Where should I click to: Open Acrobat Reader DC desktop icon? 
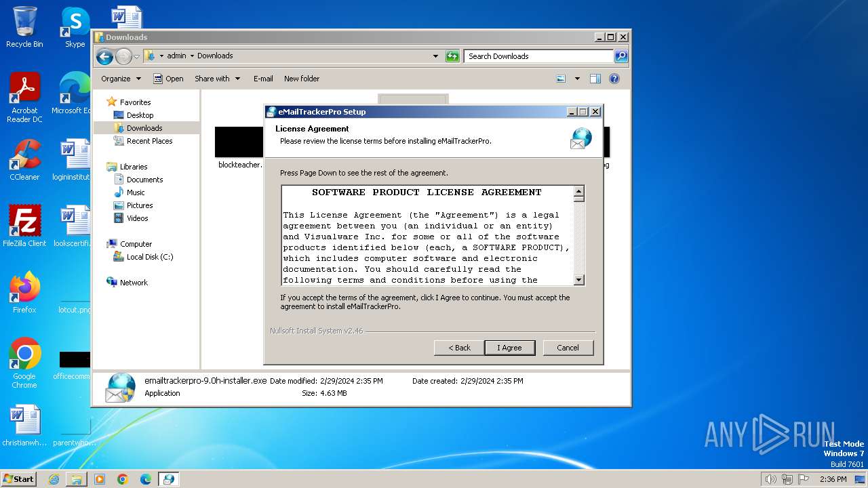point(24,98)
